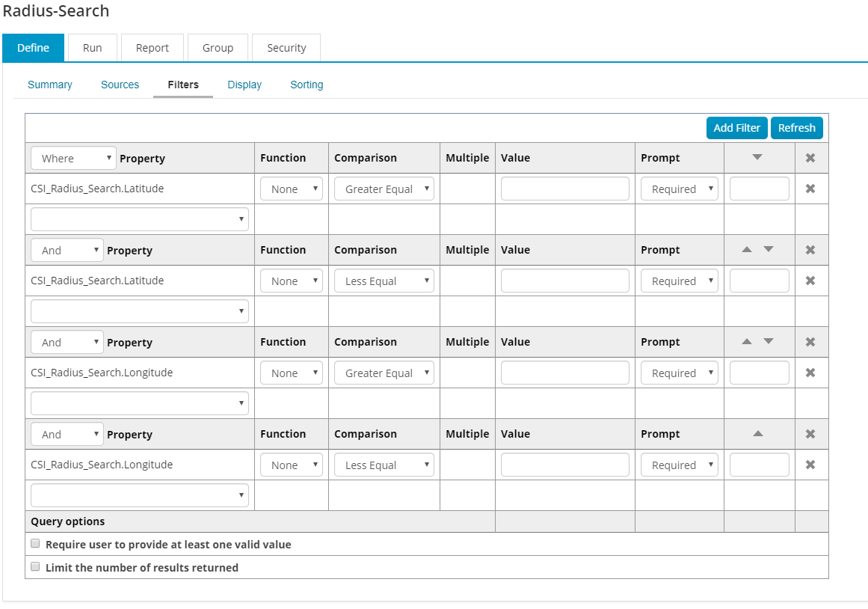868x609 pixels.
Task: Open the Where condition dropdown
Action: [x=73, y=158]
